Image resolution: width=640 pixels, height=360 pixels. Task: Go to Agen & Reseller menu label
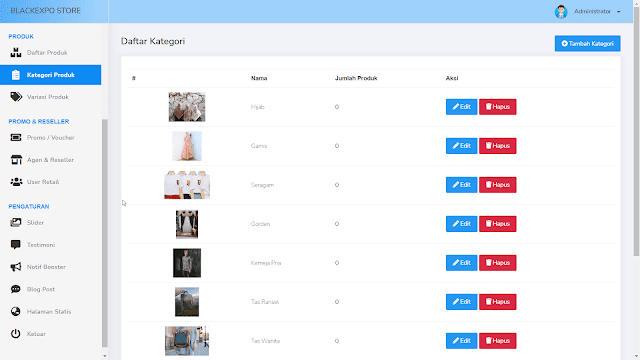[50, 160]
